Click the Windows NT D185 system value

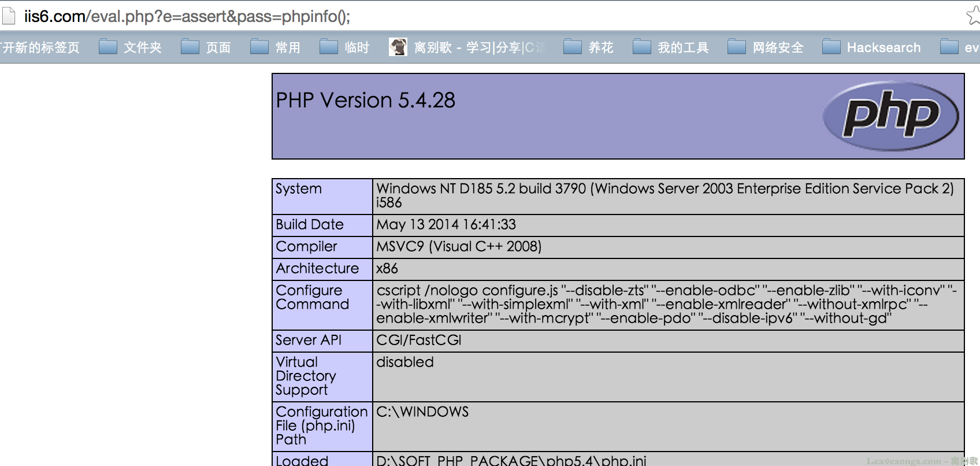tap(665, 195)
